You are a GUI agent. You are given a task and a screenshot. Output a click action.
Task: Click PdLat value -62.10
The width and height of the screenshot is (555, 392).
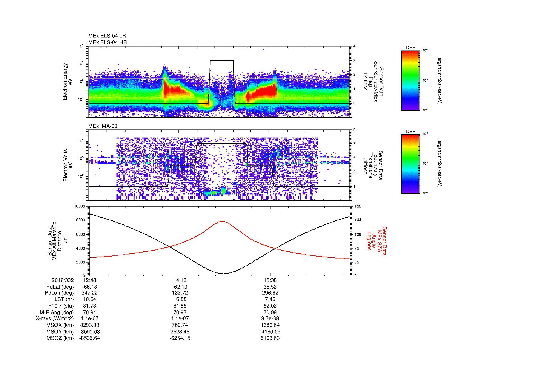(x=180, y=287)
